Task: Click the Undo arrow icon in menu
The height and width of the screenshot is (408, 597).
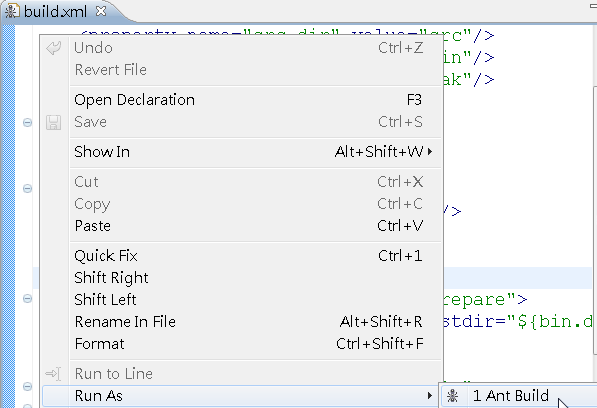Action: tap(53, 48)
